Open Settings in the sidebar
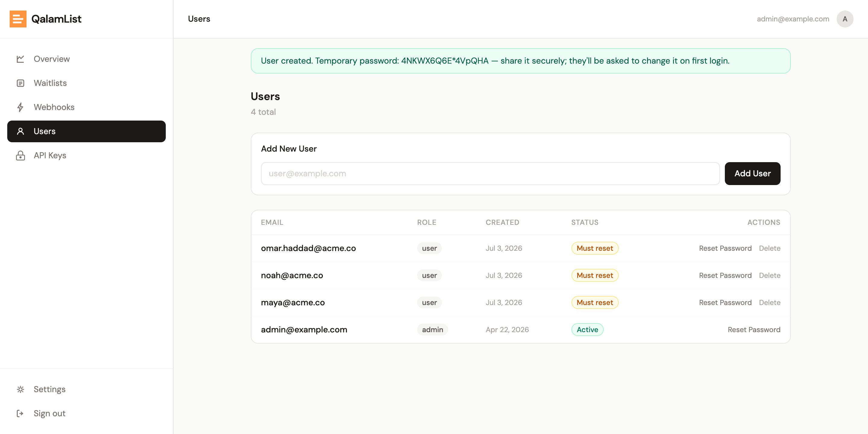Screen dimensions: 868x434 point(86,389)
